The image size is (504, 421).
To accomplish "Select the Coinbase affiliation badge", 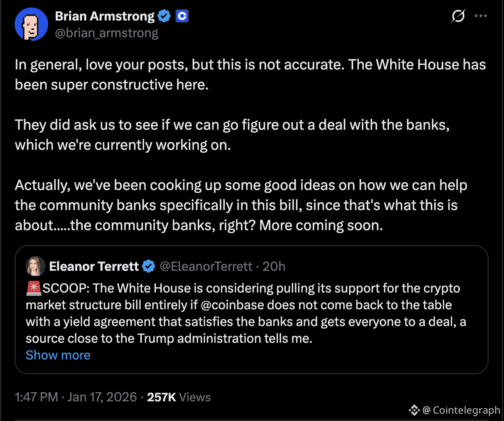I will 182,16.
